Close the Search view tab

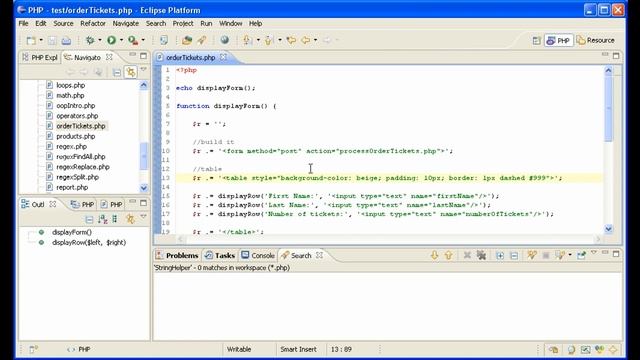(320, 255)
